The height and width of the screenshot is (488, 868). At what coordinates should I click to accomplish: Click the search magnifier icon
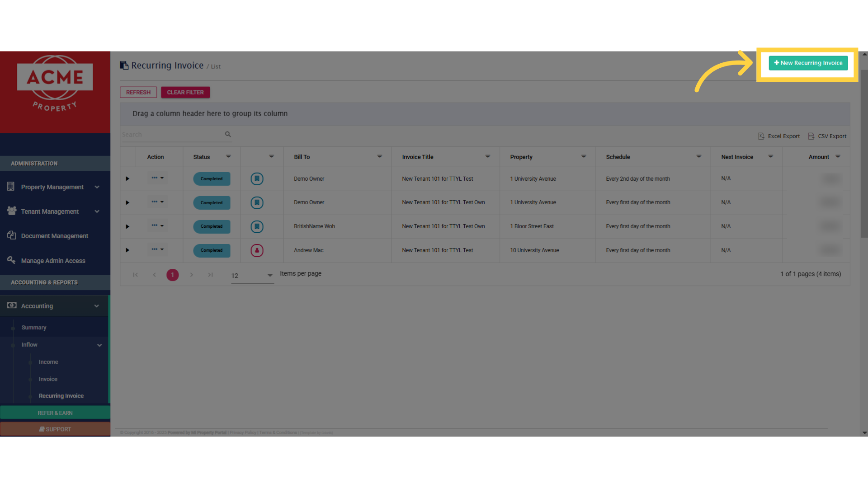[x=228, y=134]
